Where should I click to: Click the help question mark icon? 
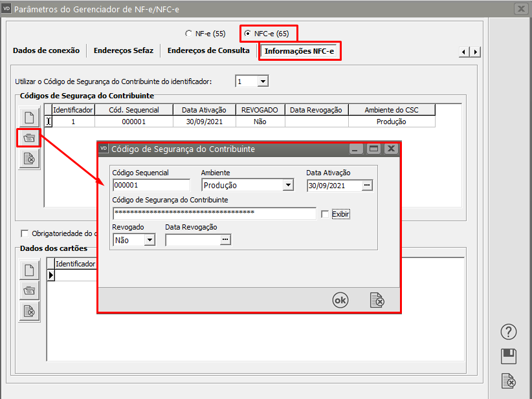[509, 332]
